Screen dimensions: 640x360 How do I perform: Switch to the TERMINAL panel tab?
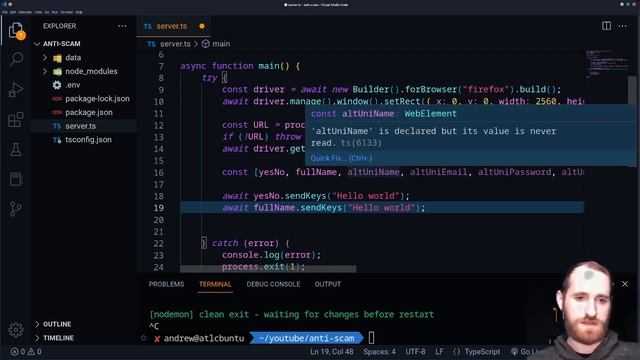215,284
